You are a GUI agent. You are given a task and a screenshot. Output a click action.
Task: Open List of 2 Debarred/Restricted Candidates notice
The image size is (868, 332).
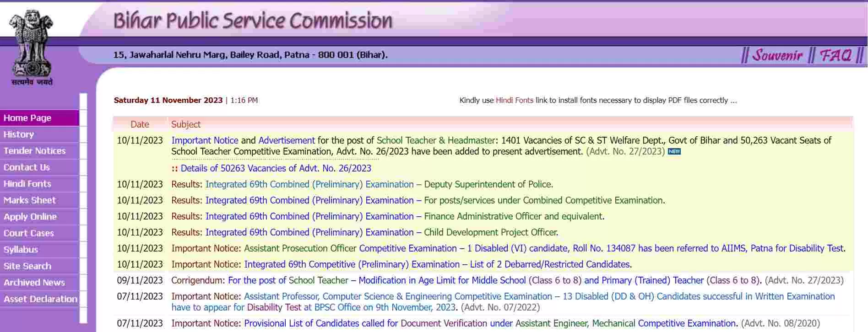(x=438, y=264)
